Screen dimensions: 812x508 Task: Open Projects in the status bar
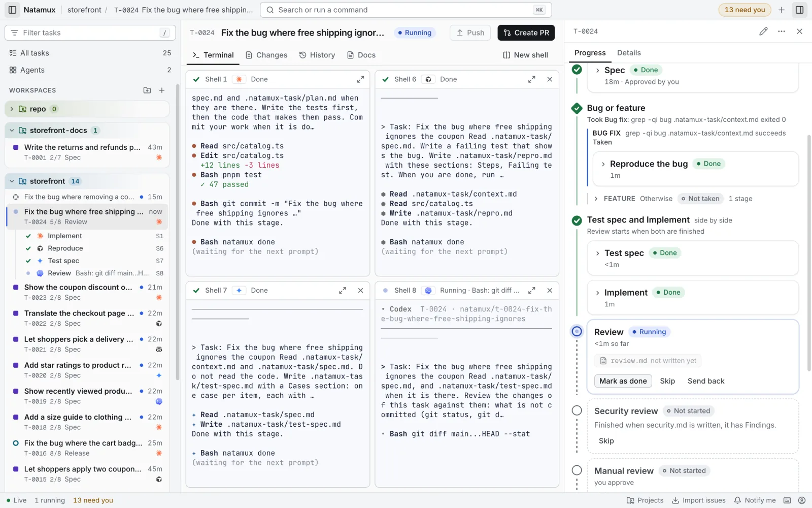click(x=645, y=500)
